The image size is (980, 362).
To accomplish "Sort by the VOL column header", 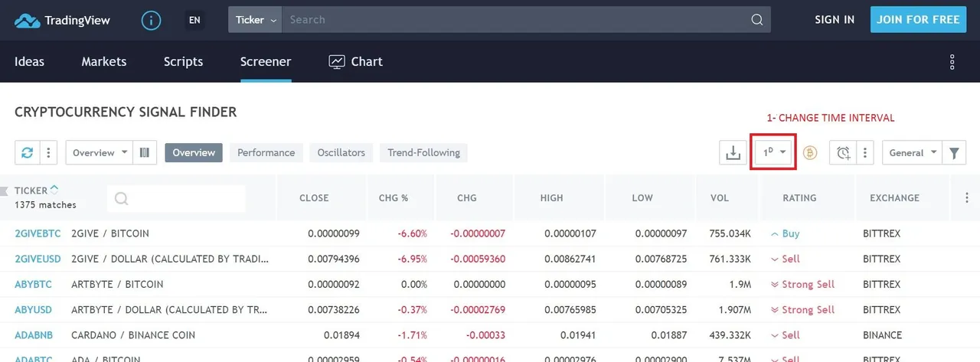I will pos(720,197).
